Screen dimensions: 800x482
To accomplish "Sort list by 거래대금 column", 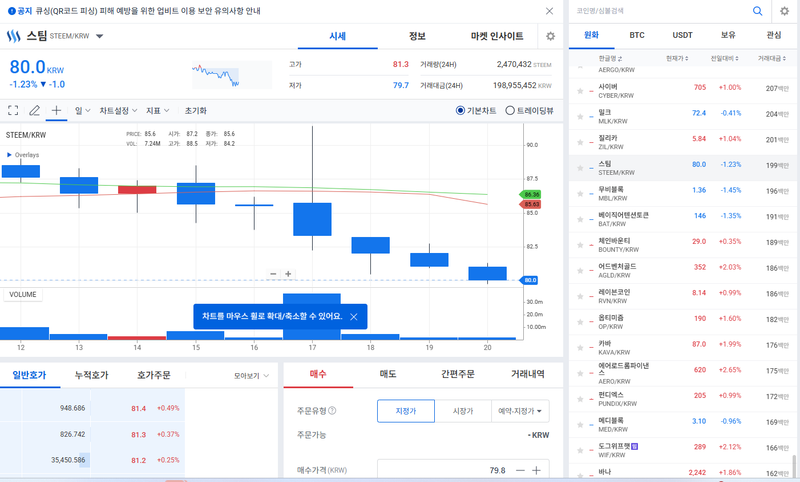I will pos(772,59).
